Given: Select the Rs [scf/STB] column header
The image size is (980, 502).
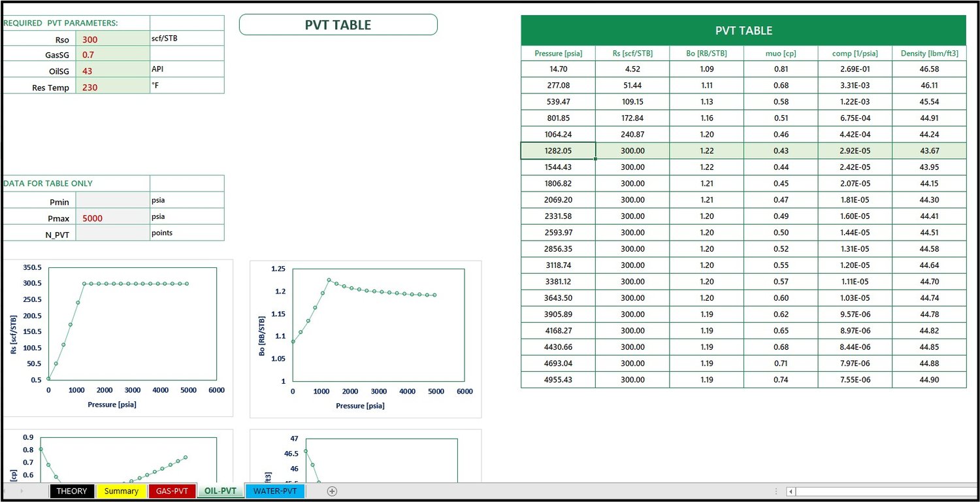Looking at the screenshot, I should (632, 53).
